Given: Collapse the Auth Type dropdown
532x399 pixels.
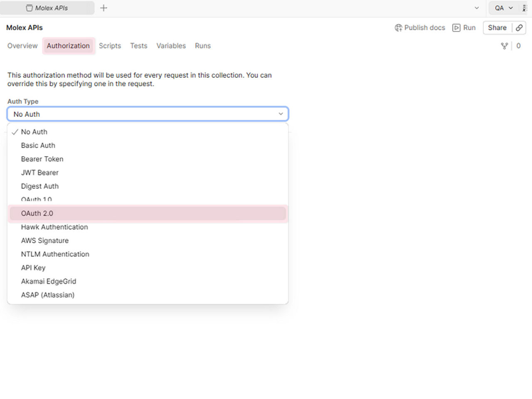Looking at the screenshot, I should pos(148,114).
